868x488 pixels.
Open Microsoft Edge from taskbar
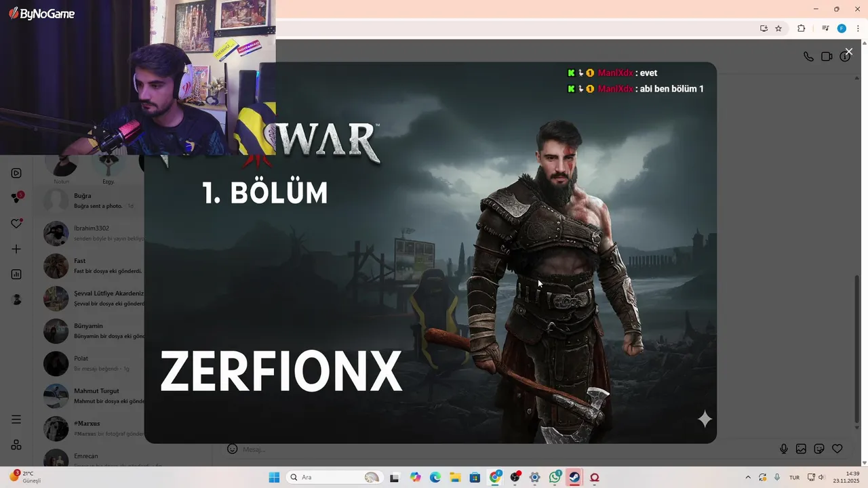tap(435, 477)
